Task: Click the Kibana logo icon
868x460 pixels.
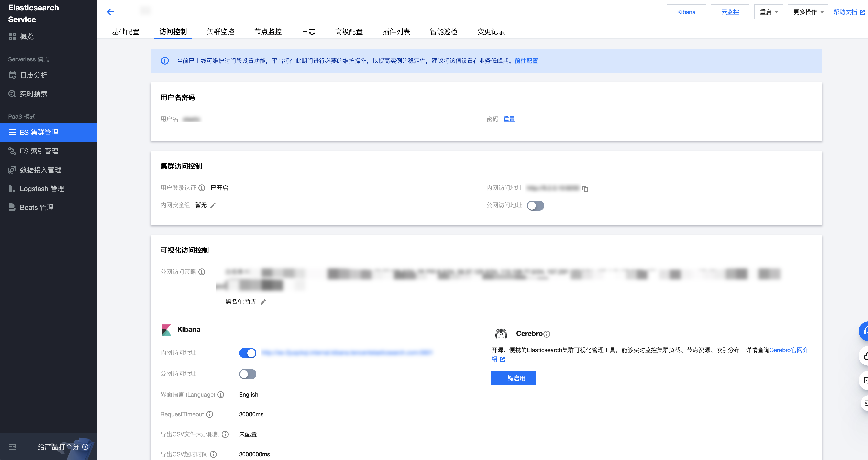Action: pos(166,330)
